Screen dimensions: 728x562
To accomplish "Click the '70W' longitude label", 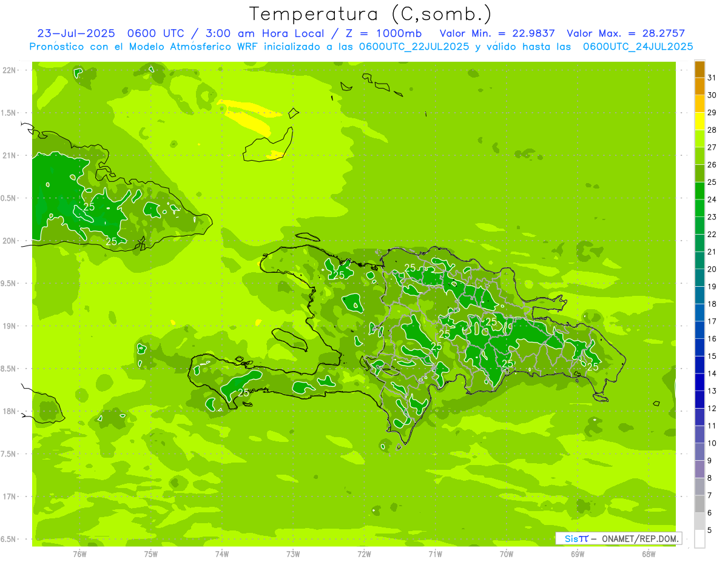I will click(507, 554).
